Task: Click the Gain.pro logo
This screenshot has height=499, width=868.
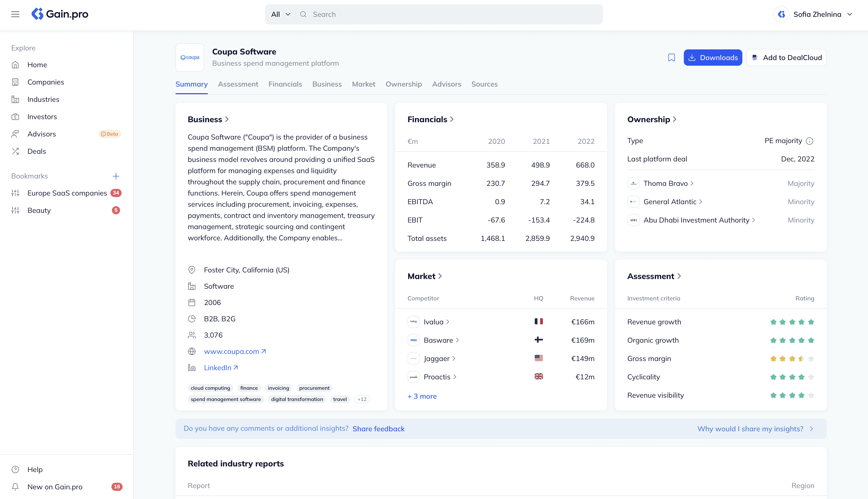Action: coord(60,14)
